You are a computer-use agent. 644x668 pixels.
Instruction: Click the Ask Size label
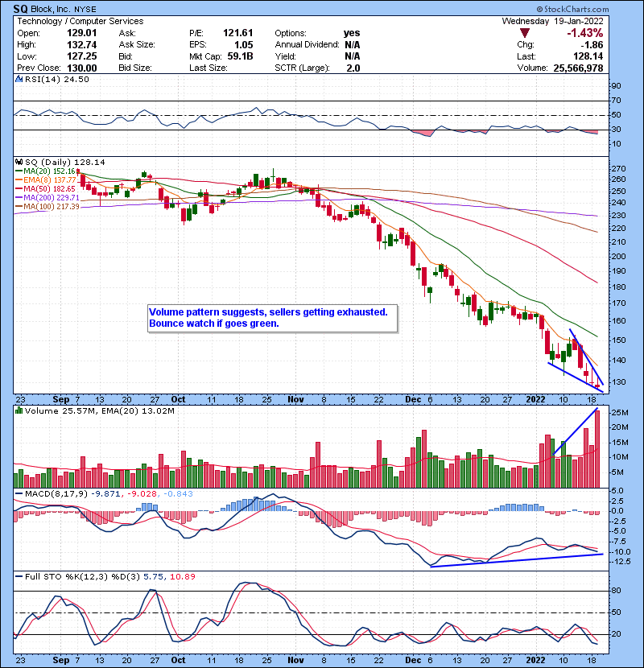click(x=137, y=45)
